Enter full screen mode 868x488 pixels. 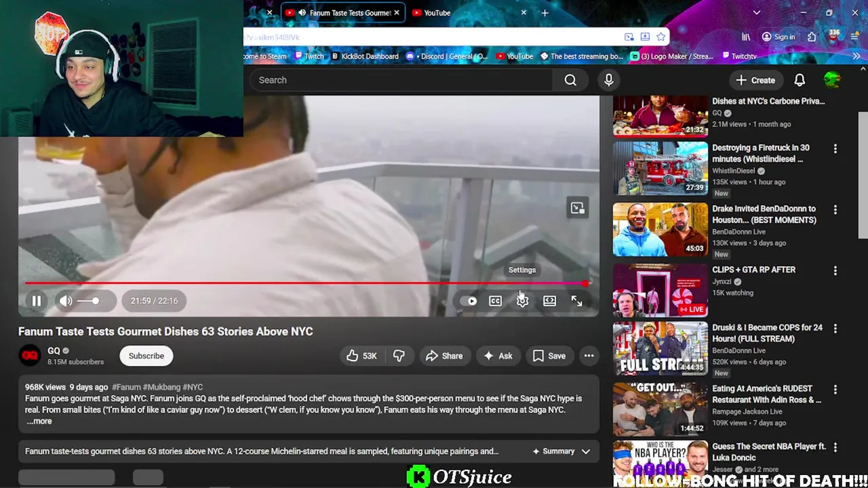[576, 301]
